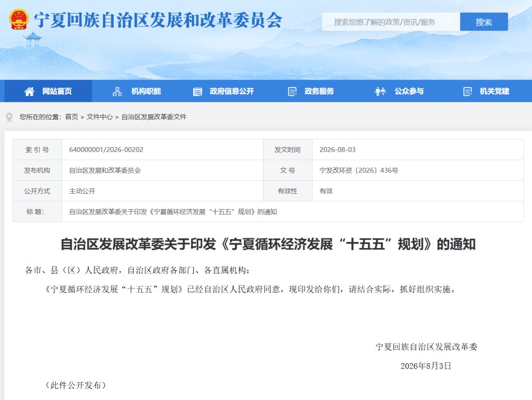Viewport: 532px width, 400px height.
Task: Click the organization chart icon beside 机构职能
Action: [117, 92]
